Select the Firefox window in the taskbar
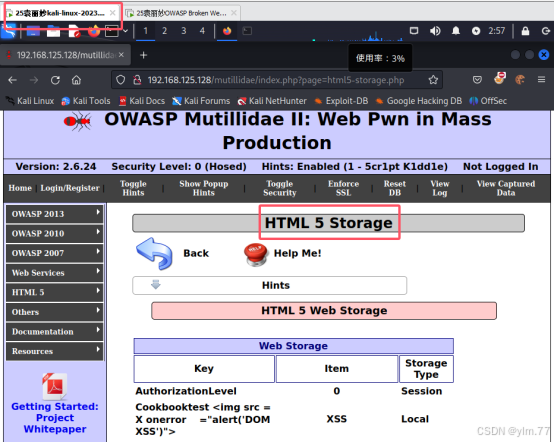The height and width of the screenshot is (442, 554). click(227, 31)
